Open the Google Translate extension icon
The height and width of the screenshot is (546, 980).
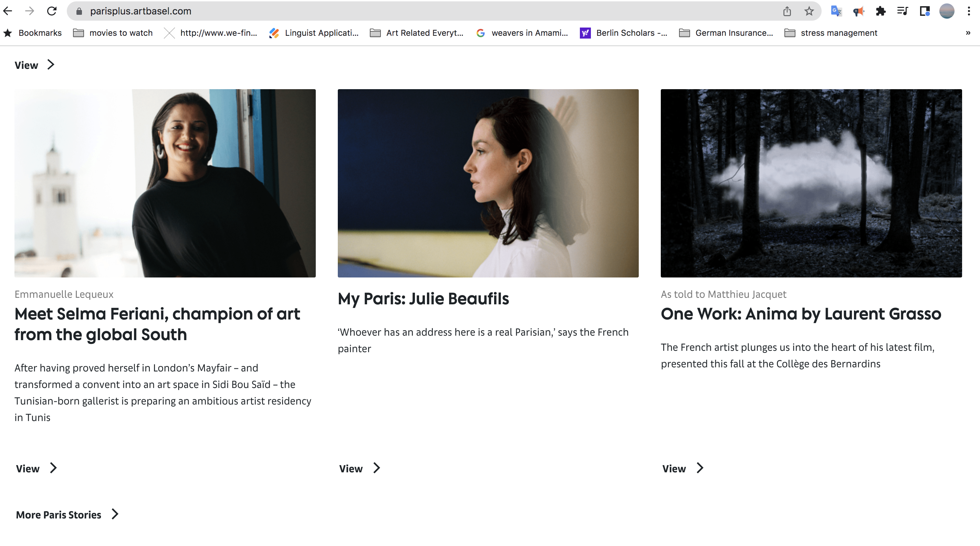pyautogui.click(x=836, y=11)
